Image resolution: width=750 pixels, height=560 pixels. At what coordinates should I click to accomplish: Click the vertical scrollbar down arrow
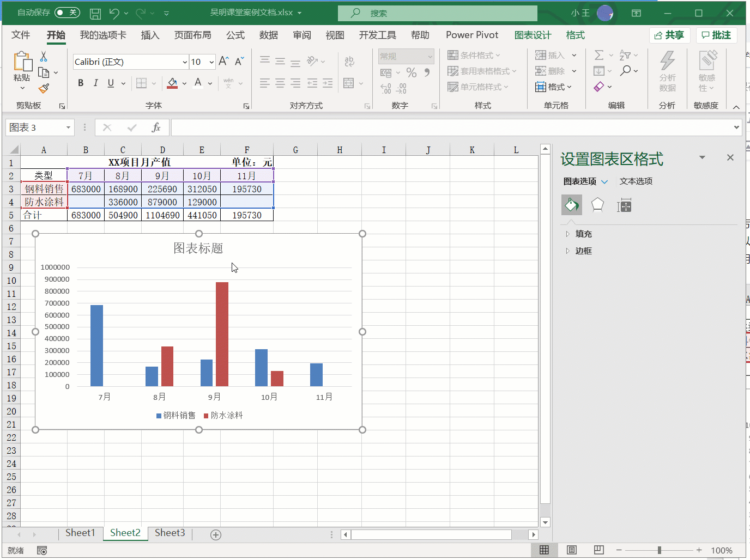[x=545, y=522]
